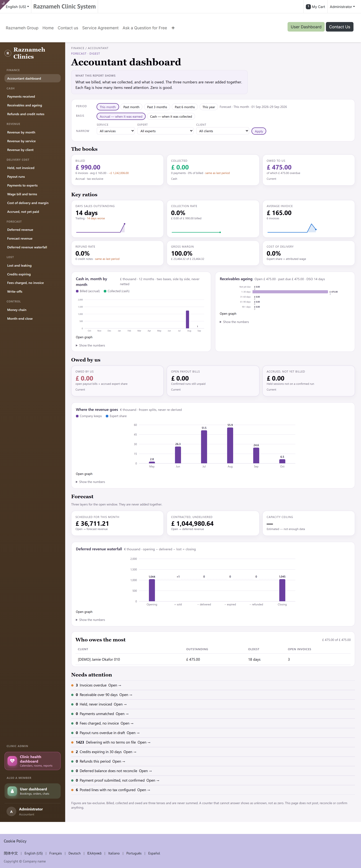Open Cookie Policy footer link
The width and height of the screenshot is (361, 868).
click(x=15, y=841)
